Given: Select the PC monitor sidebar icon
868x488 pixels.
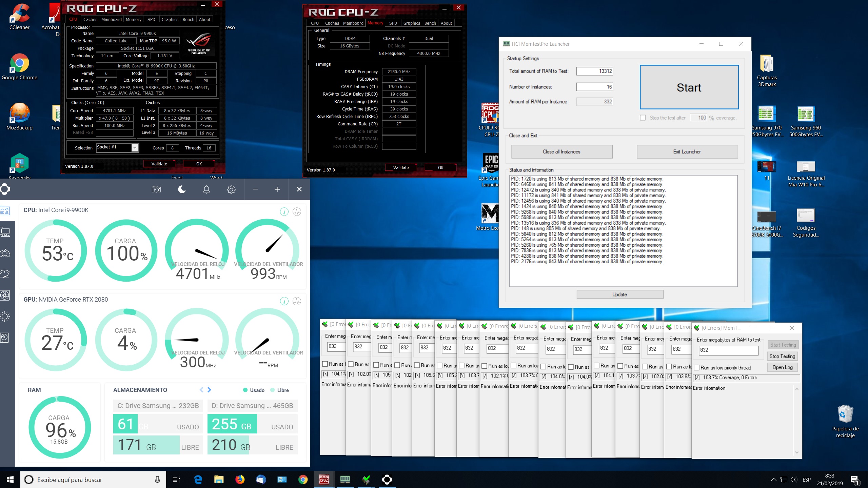Looking at the screenshot, I should tap(5, 232).
